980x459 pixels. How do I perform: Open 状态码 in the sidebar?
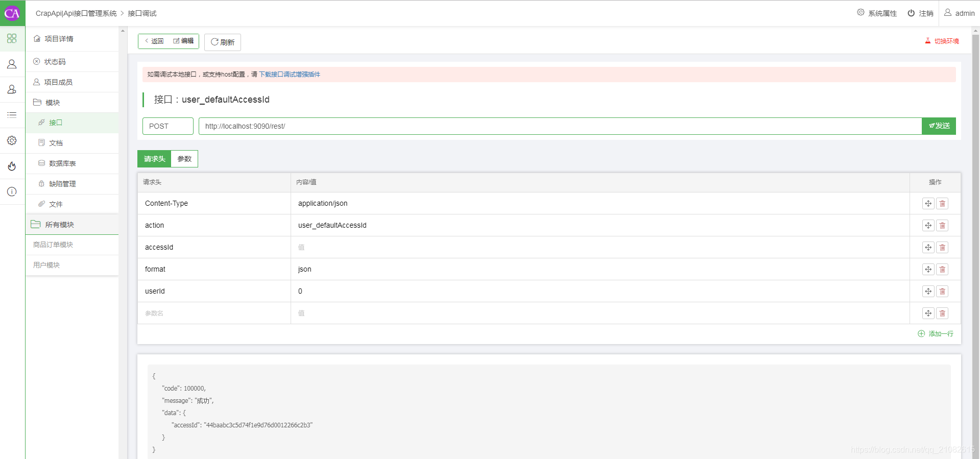[72, 62]
